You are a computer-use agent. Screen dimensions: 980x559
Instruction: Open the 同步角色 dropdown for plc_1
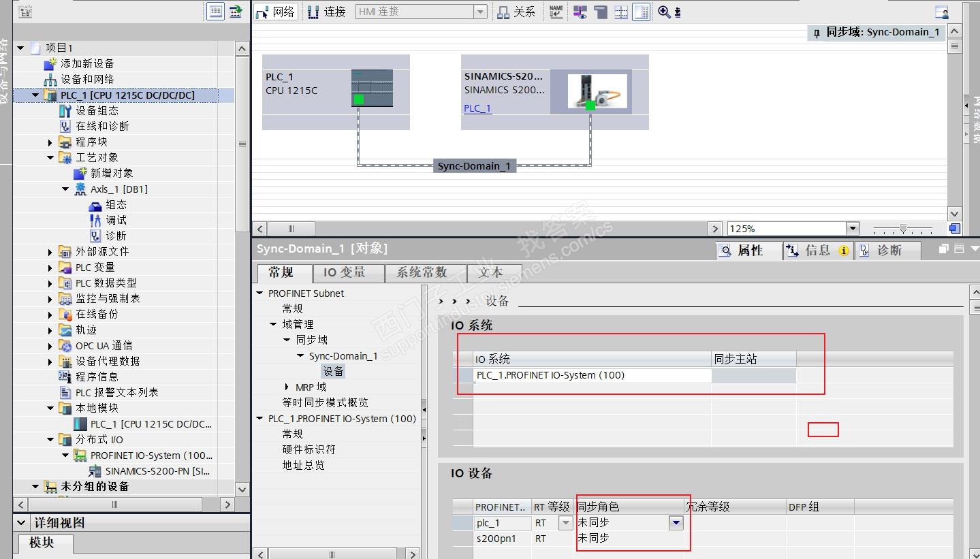coord(676,523)
